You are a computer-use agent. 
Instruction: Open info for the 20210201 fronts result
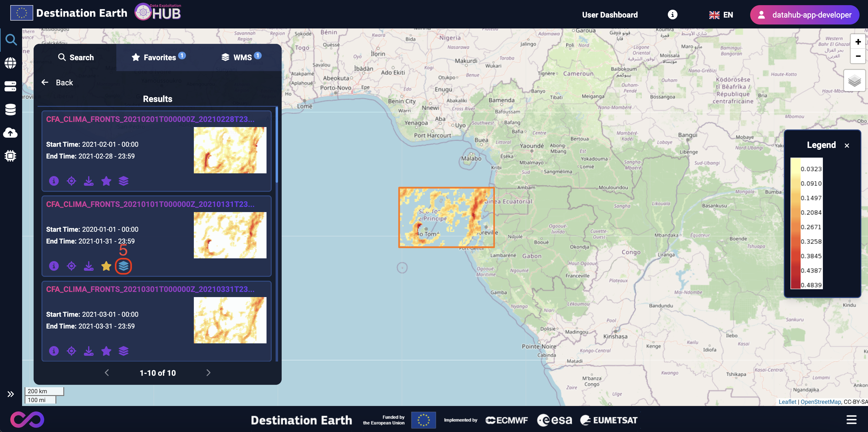tap(54, 181)
